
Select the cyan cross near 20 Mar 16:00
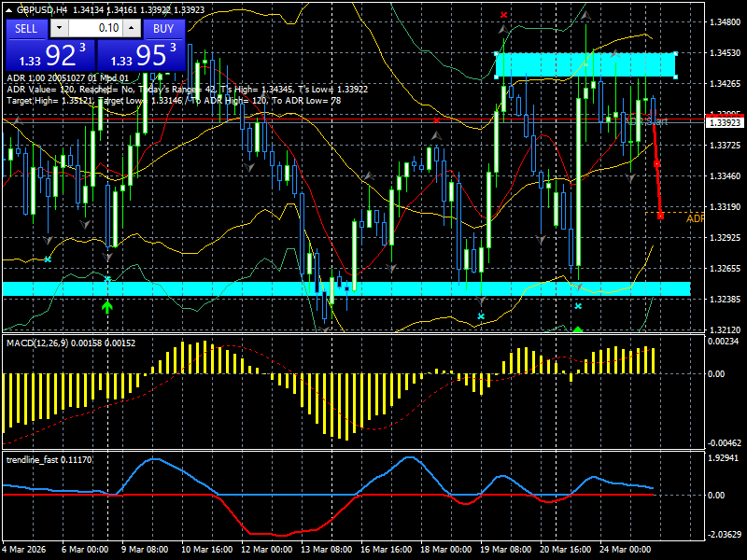click(578, 306)
